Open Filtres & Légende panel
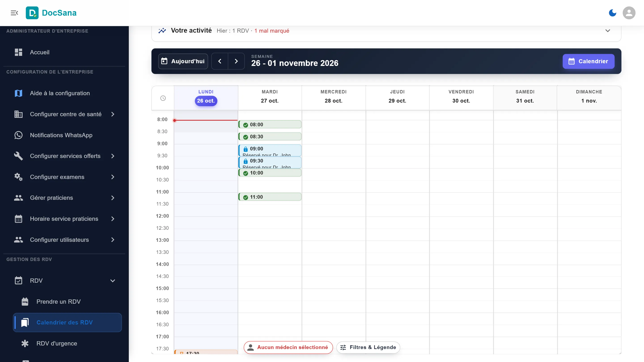The image size is (644, 362). coord(368,347)
